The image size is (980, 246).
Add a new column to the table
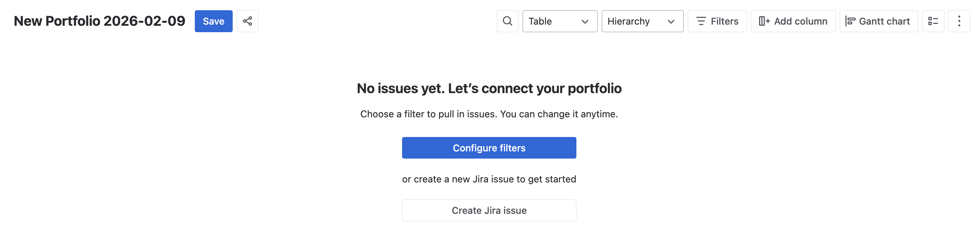tap(793, 21)
